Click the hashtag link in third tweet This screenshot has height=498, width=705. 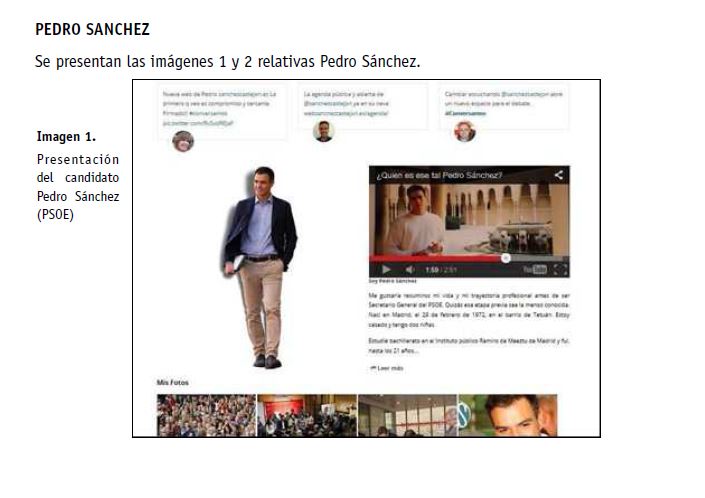tap(465, 113)
